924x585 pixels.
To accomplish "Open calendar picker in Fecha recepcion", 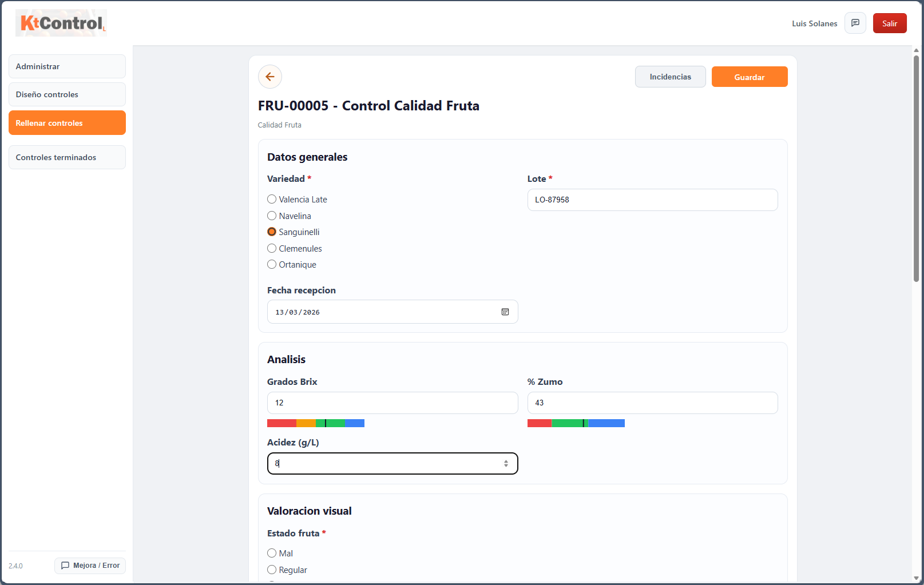I will click(505, 312).
